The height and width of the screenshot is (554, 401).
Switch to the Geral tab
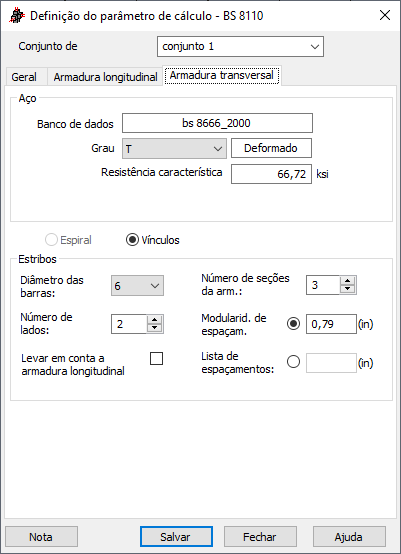(x=24, y=77)
